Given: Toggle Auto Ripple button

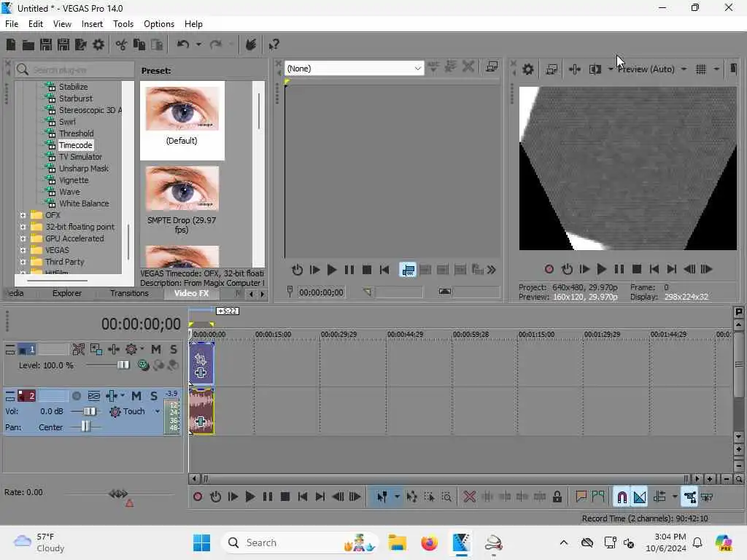Looking at the screenshot, I should click(x=659, y=497).
